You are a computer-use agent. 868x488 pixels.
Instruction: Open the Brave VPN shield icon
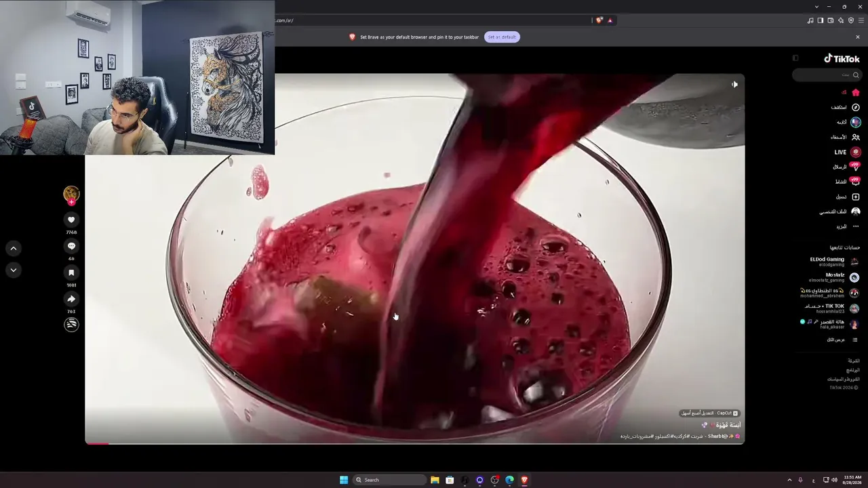pyautogui.click(x=851, y=20)
